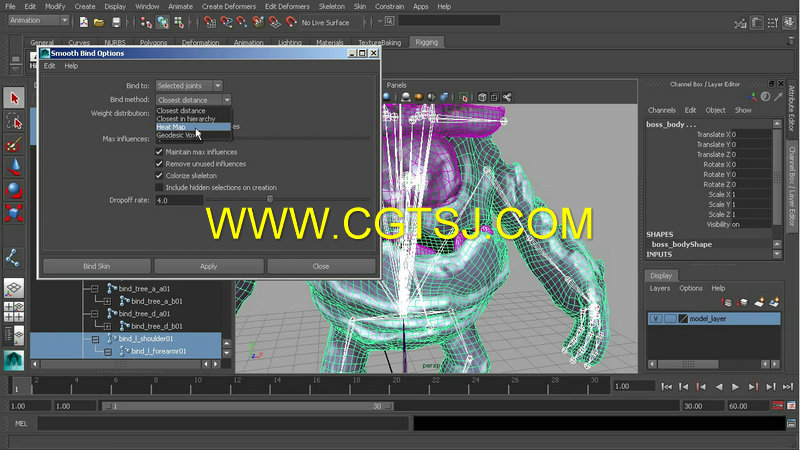The width and height of the screenshot is (800, 450).
Task: Toggle Maintain max influences checkbox
Action: 159,152
